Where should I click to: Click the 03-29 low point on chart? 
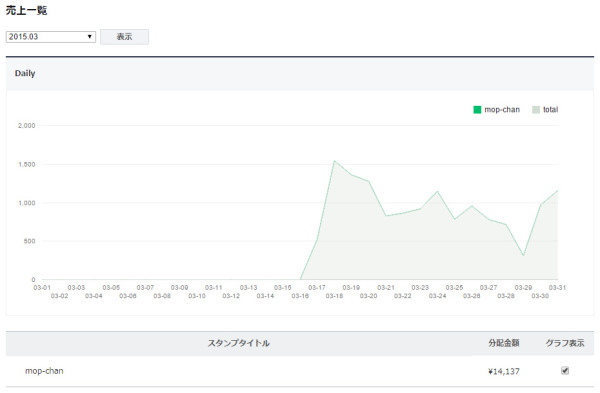(523, 255)
